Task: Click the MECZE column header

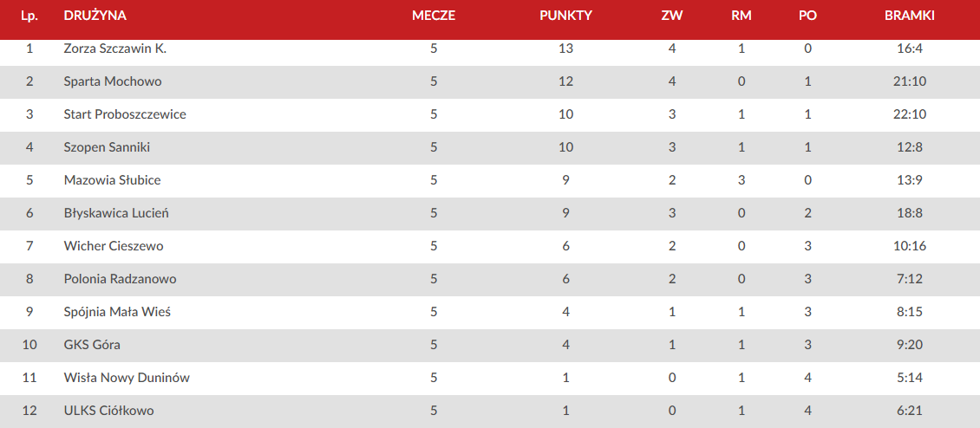Action: 434,16
